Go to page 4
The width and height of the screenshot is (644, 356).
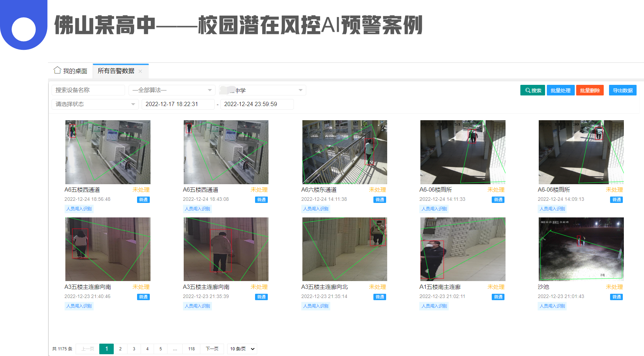(147, 349)
